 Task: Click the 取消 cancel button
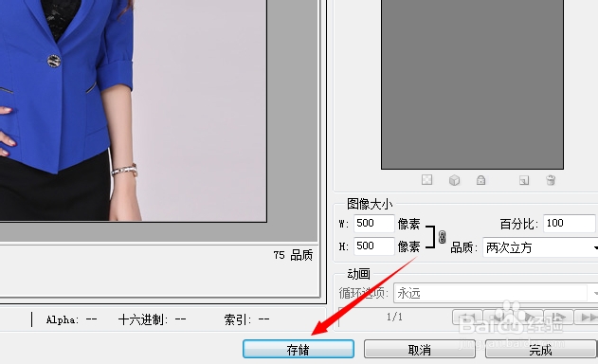(x=420, y=349)
